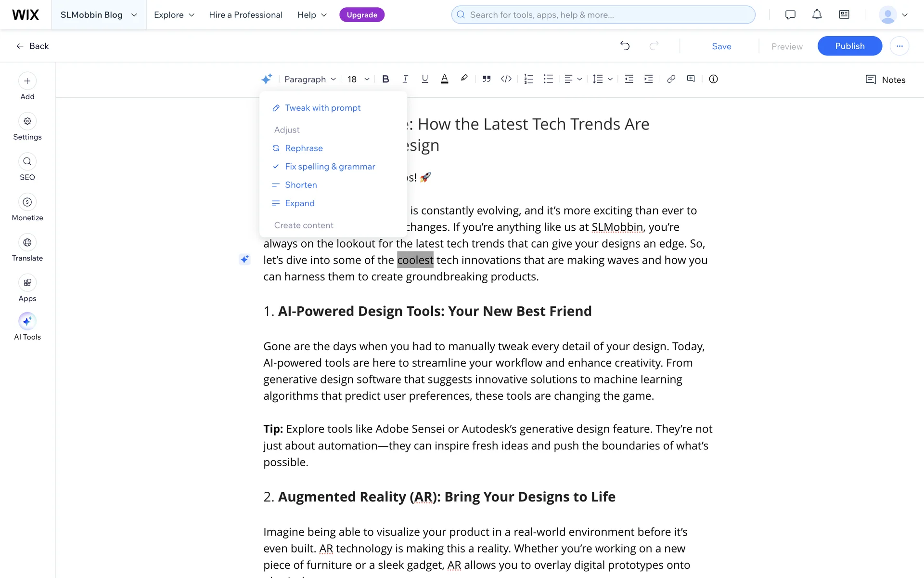
Task: Select Fix spelling & grammar option
Action: pos(330,167)
